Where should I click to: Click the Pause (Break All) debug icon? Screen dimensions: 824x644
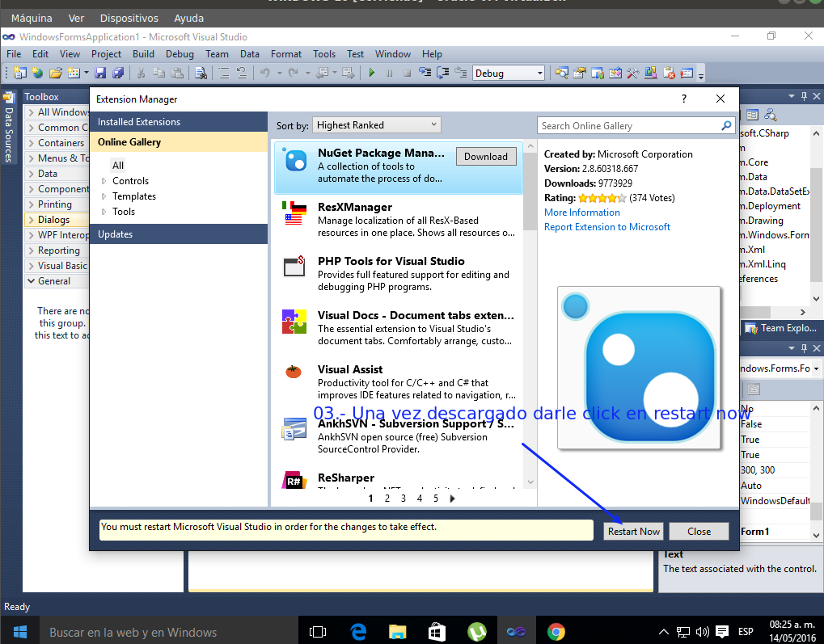pyautogui.click(x=390, y=74)
